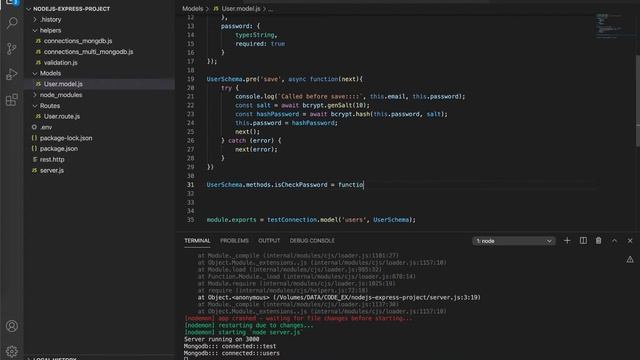
Task: Open rest.http file
Action: (x=52, y=160)
